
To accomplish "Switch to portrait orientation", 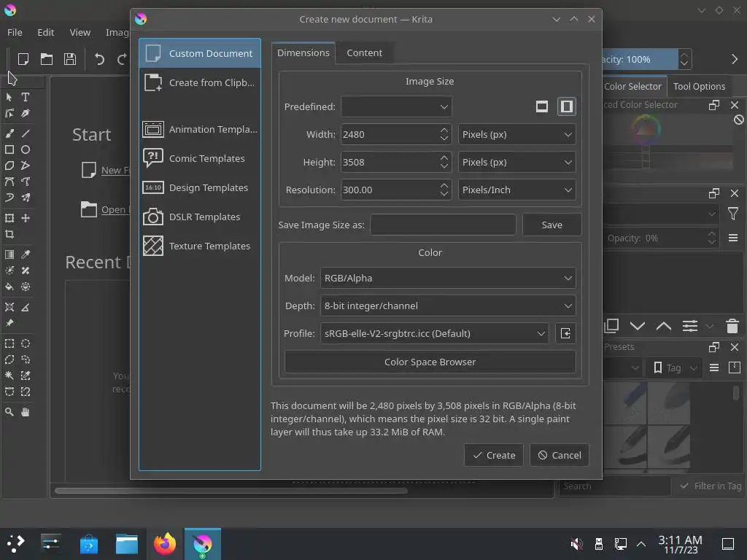I will pyautogui.click(x=566, y=106).
